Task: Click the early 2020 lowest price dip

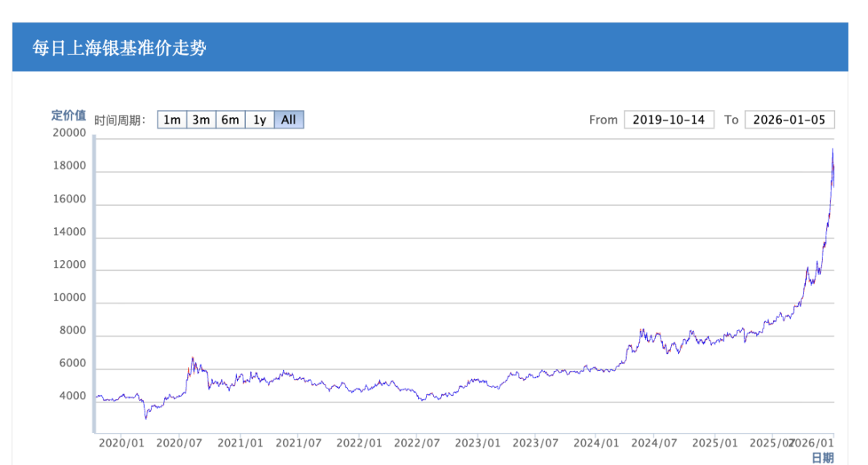Action: (x=145, y=418)
